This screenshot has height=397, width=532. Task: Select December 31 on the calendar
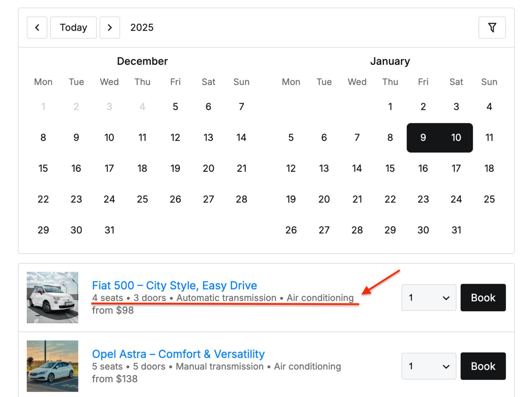pos(109,230)
